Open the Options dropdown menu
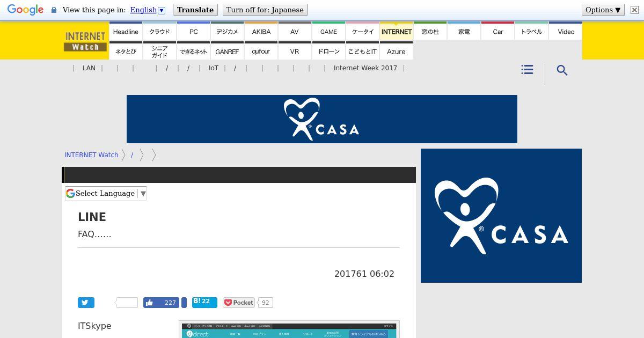Viewport: 644px width, 338px height. [603, 10]
